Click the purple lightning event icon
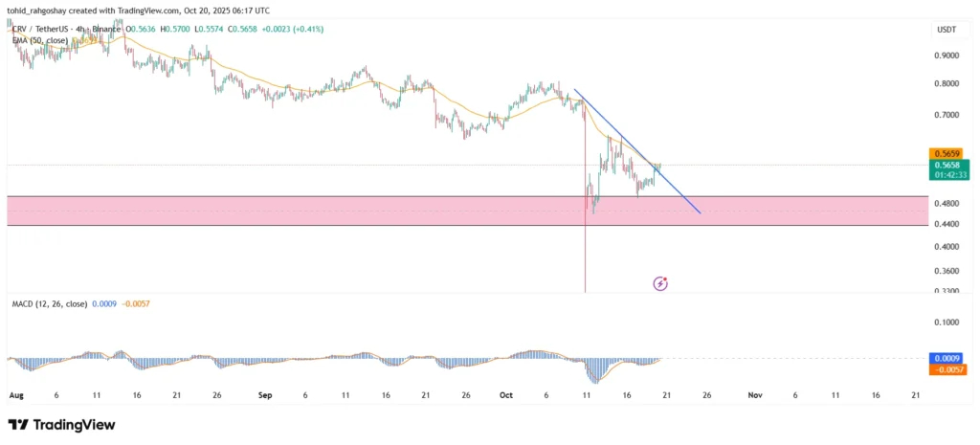The width and height of the screenshot is (980, 445). [660, 284]
